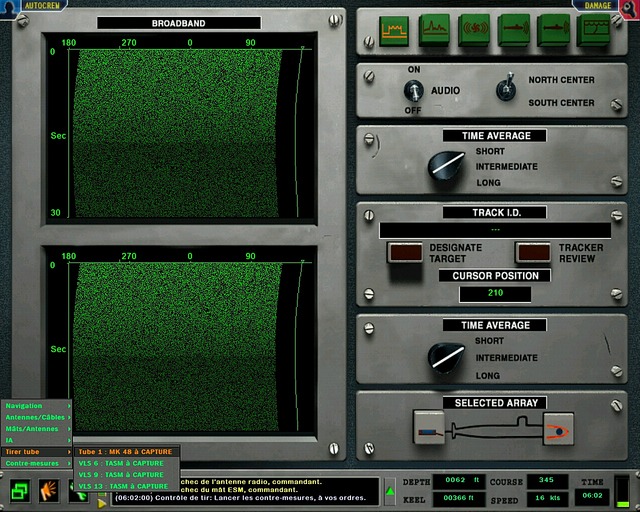The height and width of the screenshot is (512, 640).
Task: Click the green overlapping-windows icon
Action: [20, 490]
